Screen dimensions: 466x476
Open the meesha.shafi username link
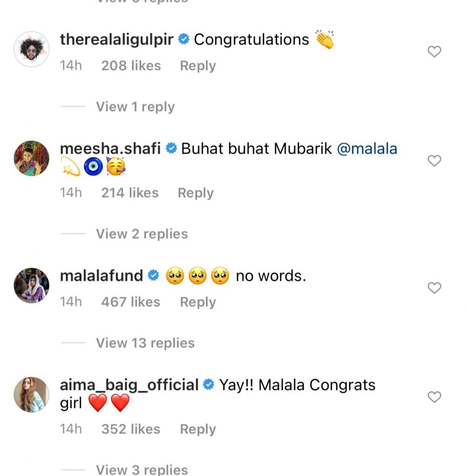coord(111,149)
